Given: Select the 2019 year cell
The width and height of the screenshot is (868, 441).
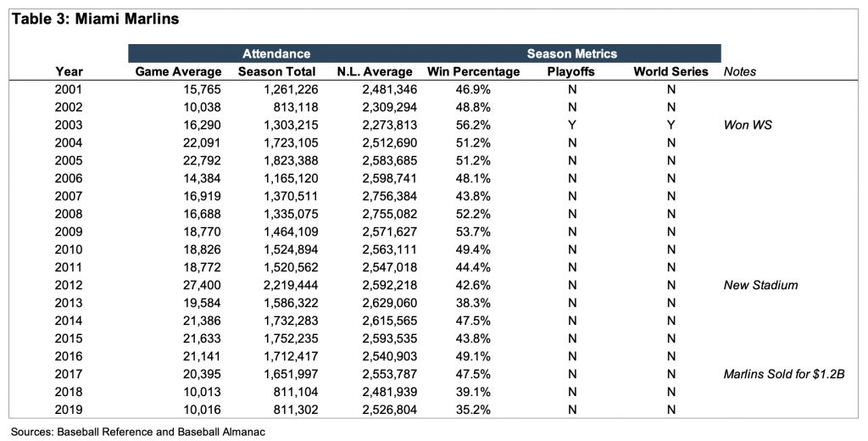Looking at the screenshot, I should [70, 410].
